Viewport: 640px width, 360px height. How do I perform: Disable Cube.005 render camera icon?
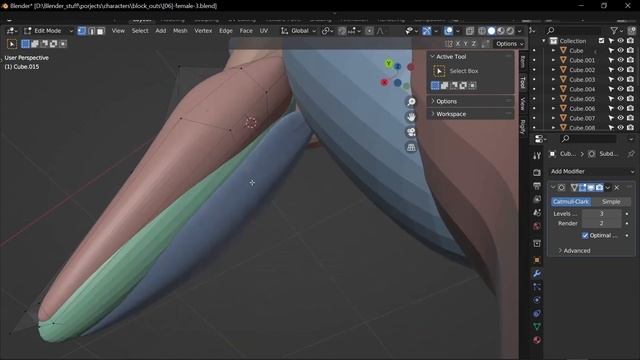pos(630,98)
